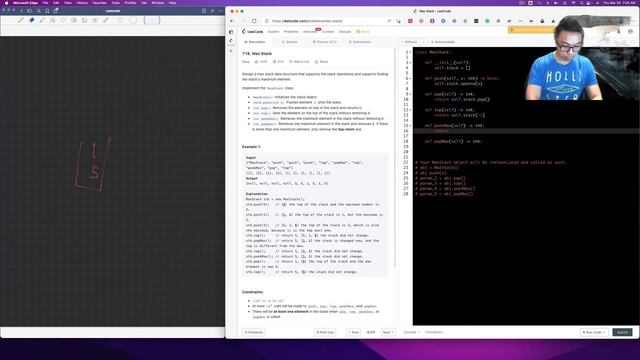This screenshot has width=640, height=360.
Task: Switch to the Solution tab
Action: [290, 42]
